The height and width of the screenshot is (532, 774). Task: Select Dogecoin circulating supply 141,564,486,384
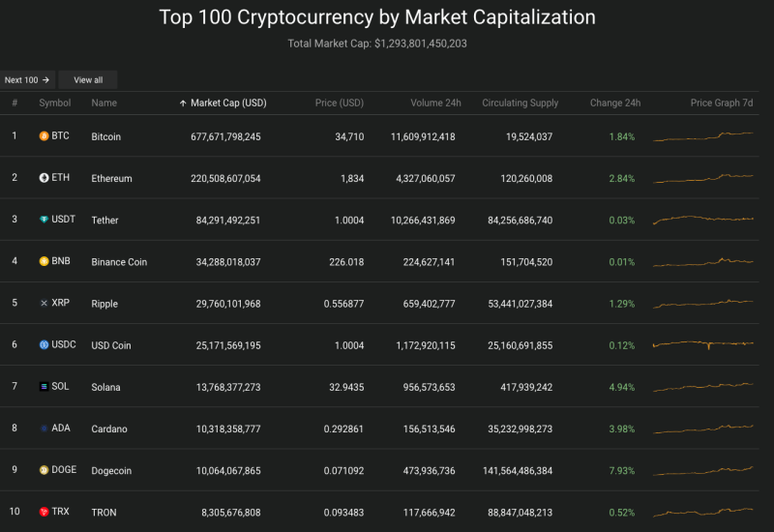[x=518, y=471]
